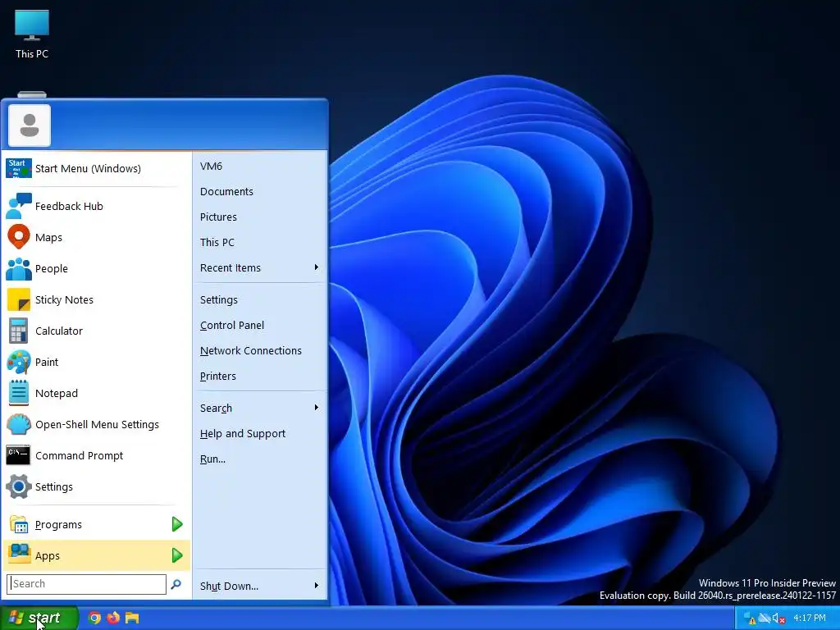This screenshot has width=840, height=630.
Task: Click the Recent Items label
Action: (x=231, y=268)
